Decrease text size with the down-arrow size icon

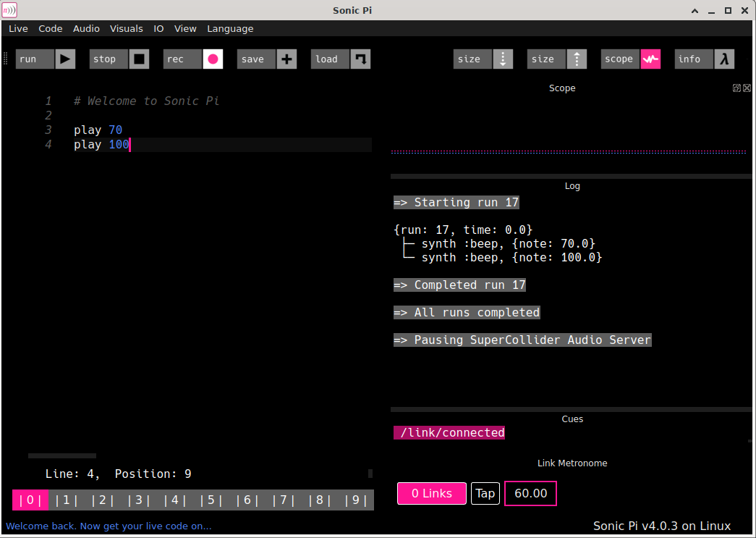tap(503, 59)
